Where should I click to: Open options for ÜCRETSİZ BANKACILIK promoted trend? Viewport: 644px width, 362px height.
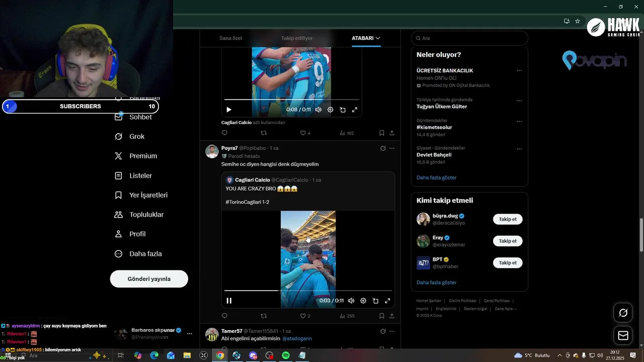pyautogui.click(x=519, y=71)
